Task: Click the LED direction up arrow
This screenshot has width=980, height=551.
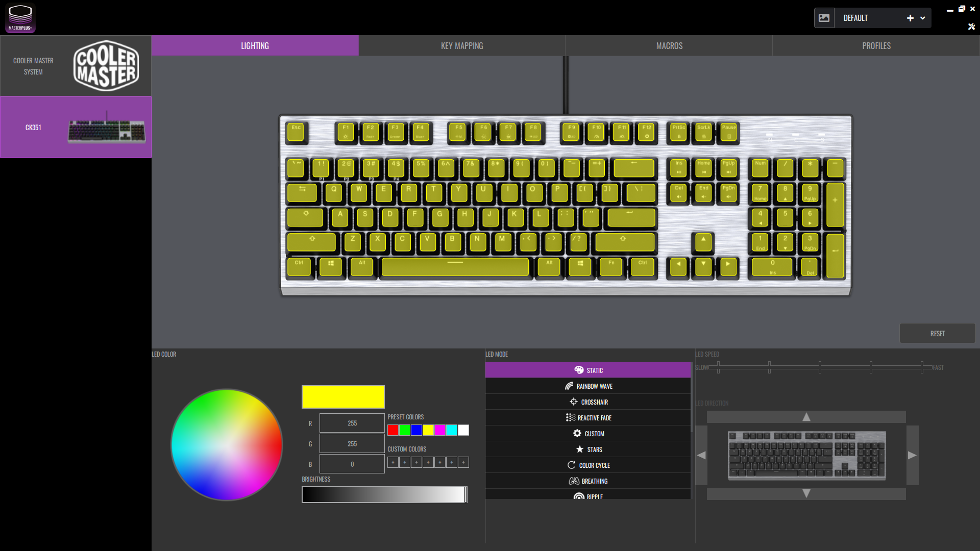Action: click(x=806, y=417)
